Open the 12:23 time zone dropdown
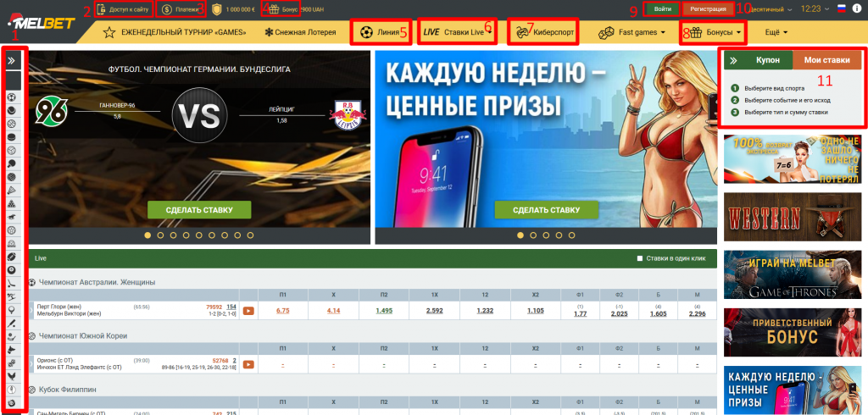The width and height of the screenshot is (868, 415). point(815,8)
